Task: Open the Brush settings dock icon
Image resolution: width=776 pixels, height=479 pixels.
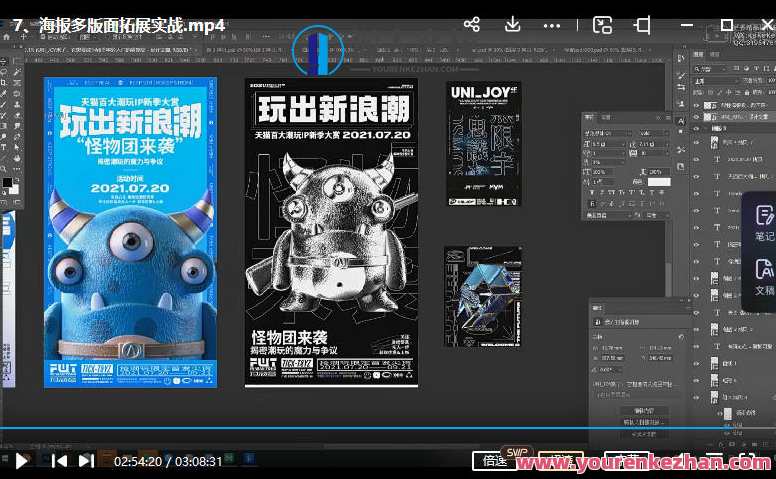Action: click(681, 76)
